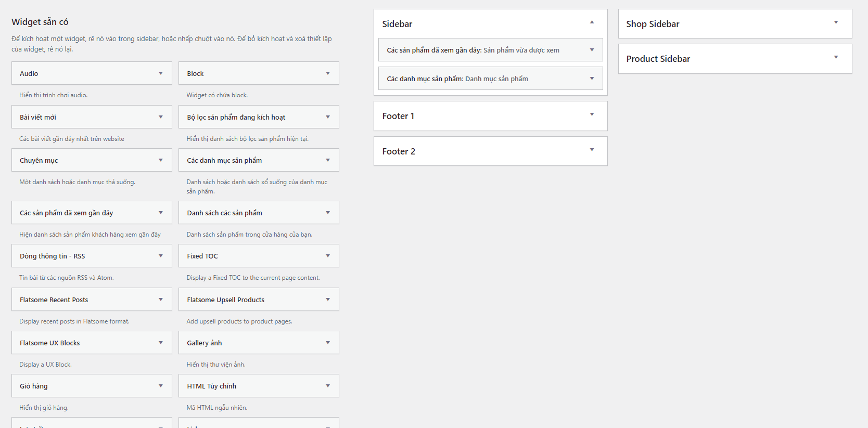Expand the Shop Sidebar area arrow
The image size is (868, 428).
click(836, 22)
